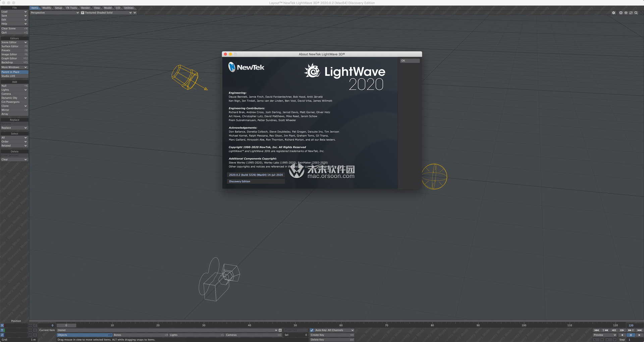
Task: Click the Studio LIVE button
Action: click(x=14, y=76)
